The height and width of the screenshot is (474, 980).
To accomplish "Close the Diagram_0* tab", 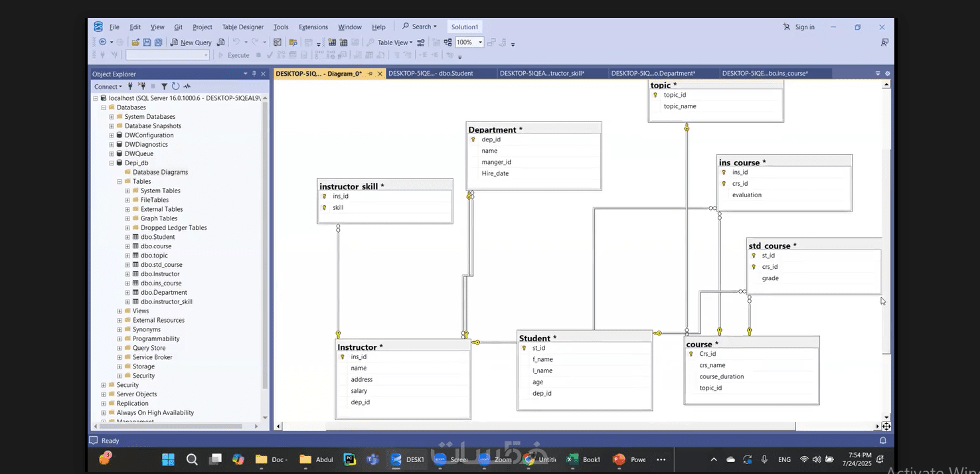I will [x=380, y=74].
